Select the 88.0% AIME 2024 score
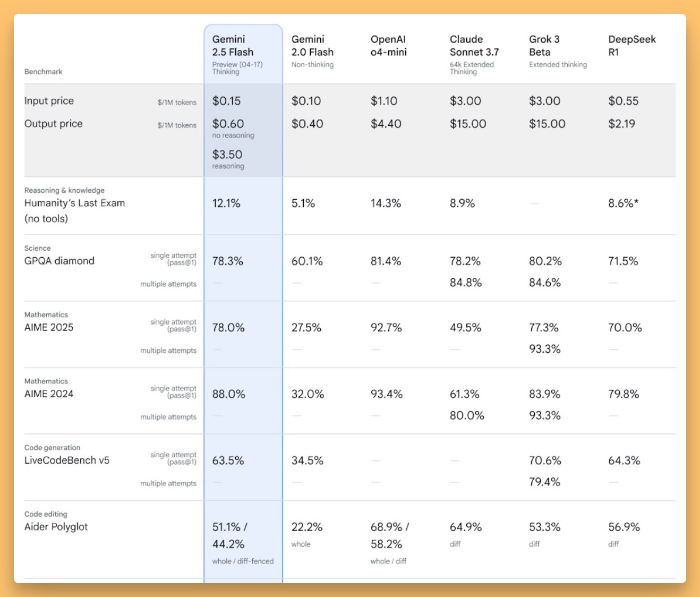This screenshot has width=700, height=597. pyautogui.click(x=228, y=394)
